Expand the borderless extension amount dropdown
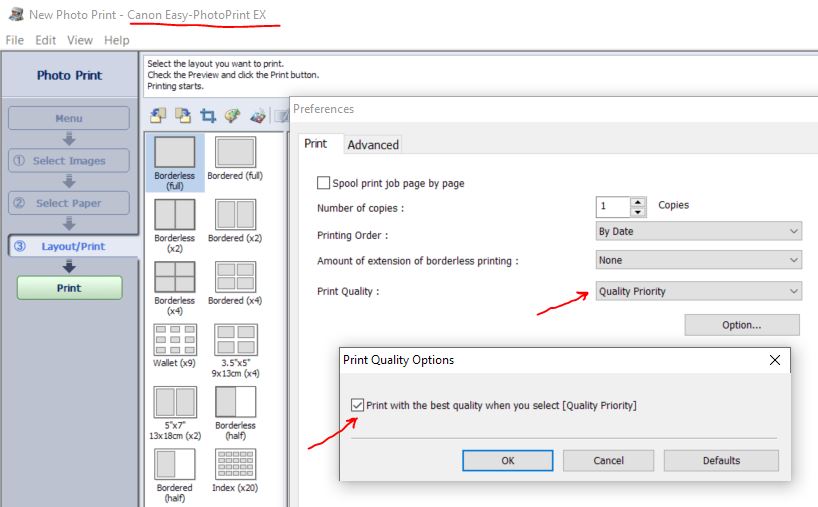This screenshot has height=507, width=818. coord(698,260)
